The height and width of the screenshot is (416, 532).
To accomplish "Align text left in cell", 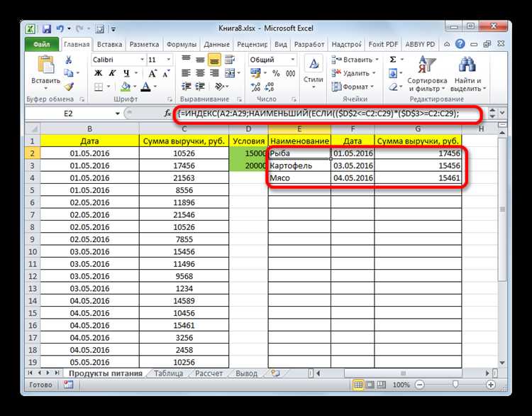I will click(186, 73).
